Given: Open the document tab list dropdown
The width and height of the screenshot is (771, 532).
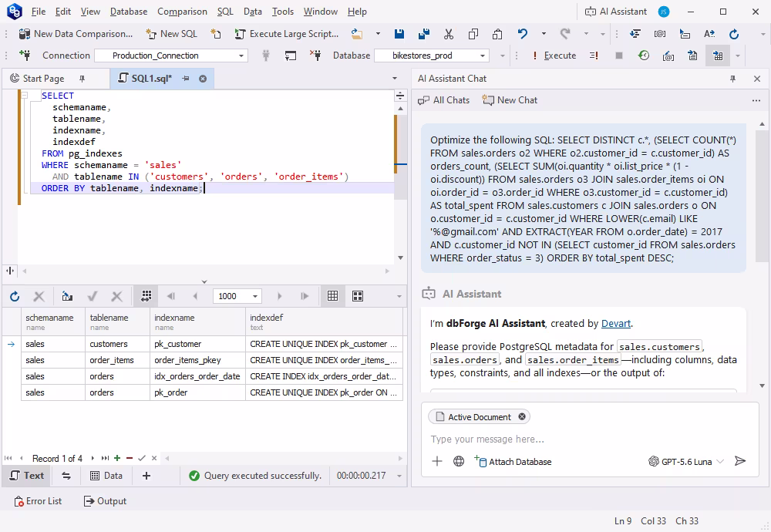Looking at the screenshot, I should pos(394,79).
